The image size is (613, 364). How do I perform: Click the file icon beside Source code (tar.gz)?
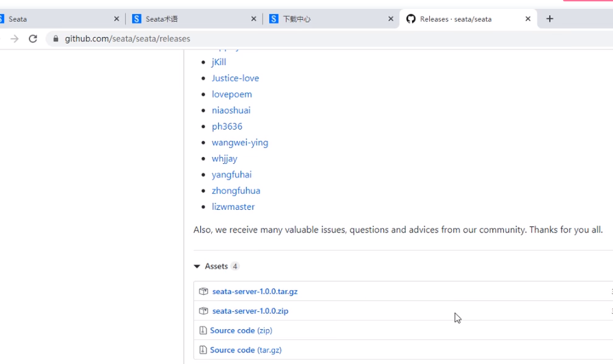[203, 350]
